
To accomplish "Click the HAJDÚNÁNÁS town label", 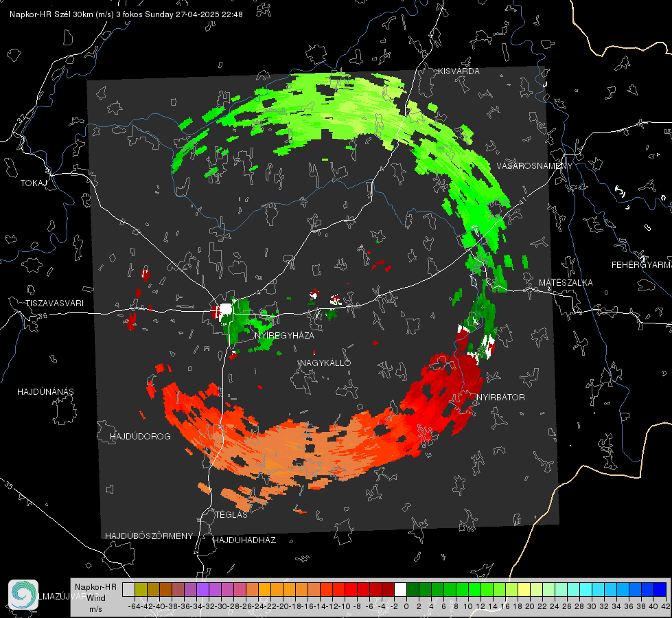I will (45, 392).
